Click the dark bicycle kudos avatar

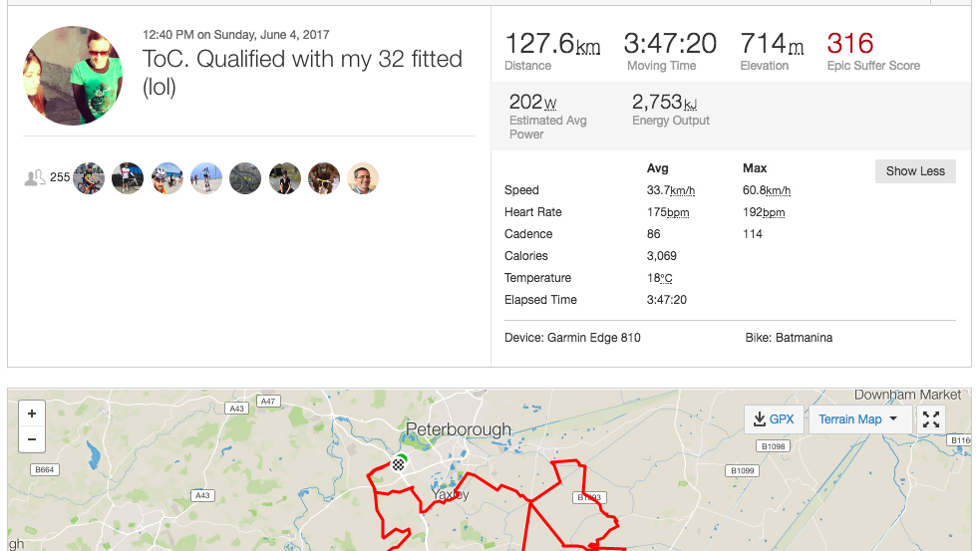pos(245,178)
